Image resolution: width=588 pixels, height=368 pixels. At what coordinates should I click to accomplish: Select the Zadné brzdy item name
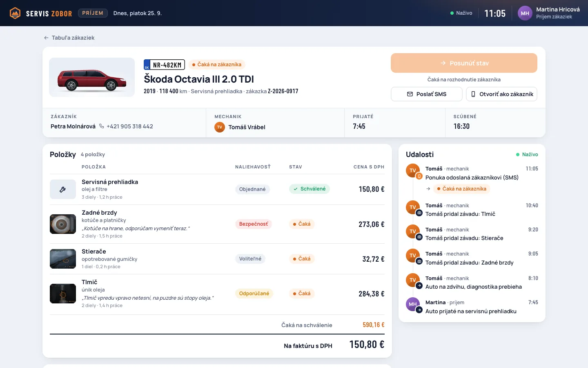pyautogui.click(x=99, y=213)
